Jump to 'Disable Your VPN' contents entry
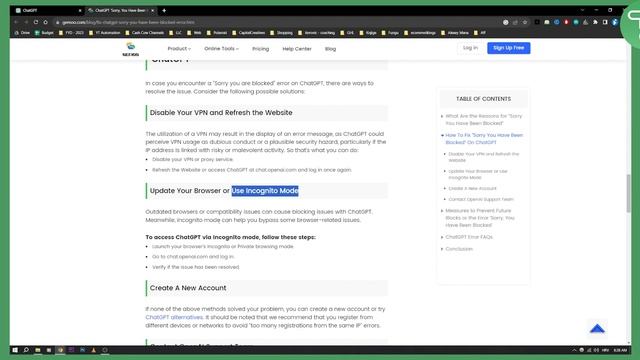The height and width of the screenshot is (360, 640). 484,157
